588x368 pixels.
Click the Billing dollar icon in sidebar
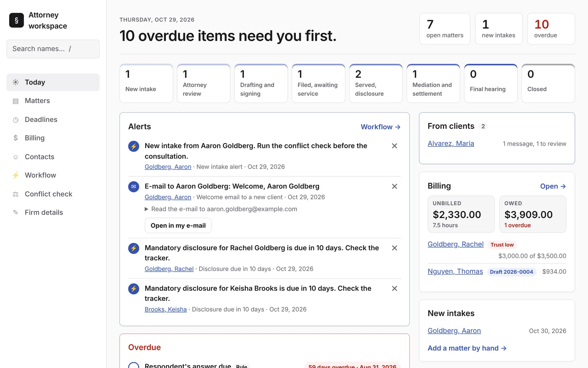pos(15,138)
